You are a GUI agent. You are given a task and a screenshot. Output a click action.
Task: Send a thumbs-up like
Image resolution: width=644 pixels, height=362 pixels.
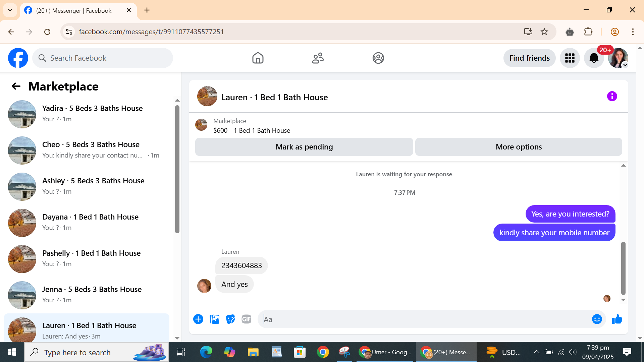tap(617, 319)
